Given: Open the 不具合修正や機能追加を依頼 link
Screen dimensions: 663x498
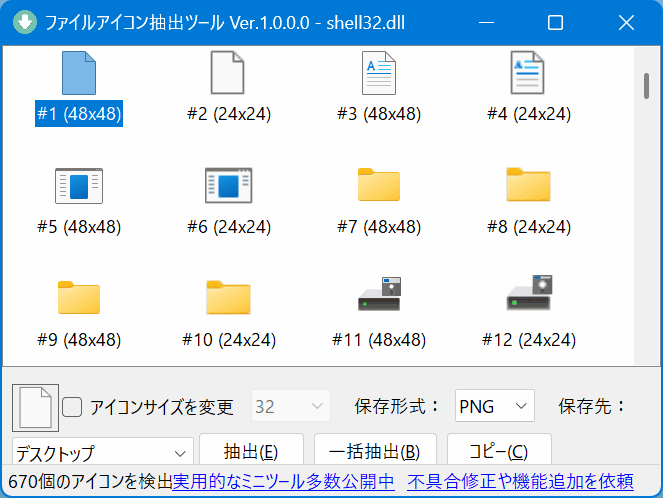Looking at the screenshot, I should (x=520, y=482).
